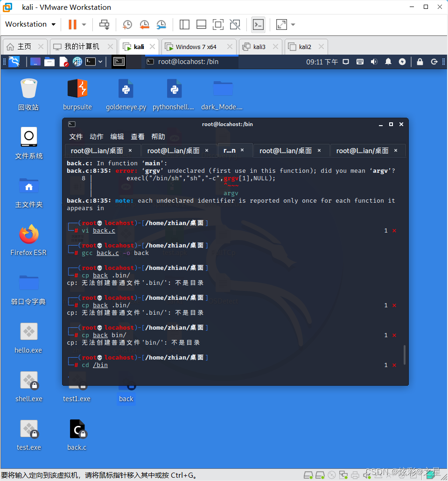Select the 回收站 desktop icon
Image resolution: width=448 pixels, height=481 pixels.
click(x=28, y=94)
